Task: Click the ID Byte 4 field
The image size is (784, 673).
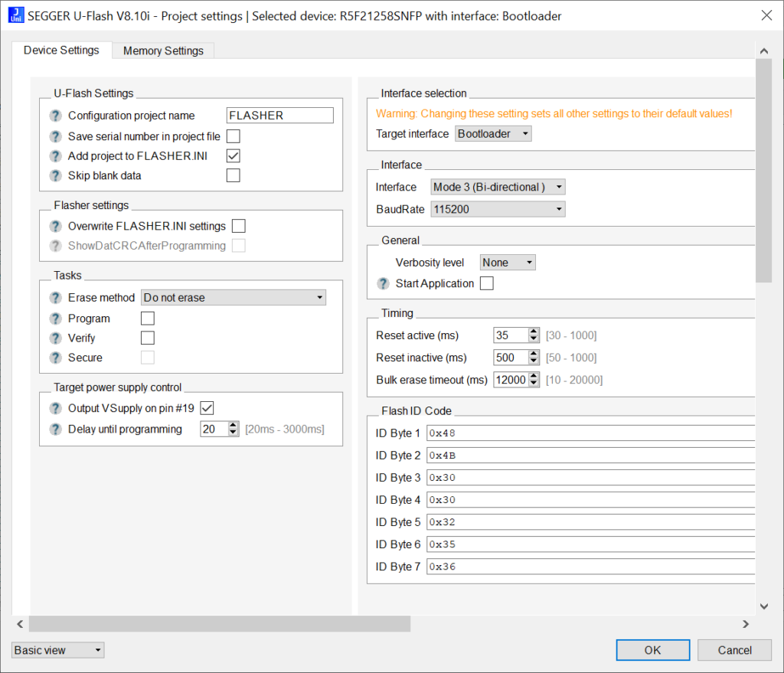Action: tap(590, 499)
